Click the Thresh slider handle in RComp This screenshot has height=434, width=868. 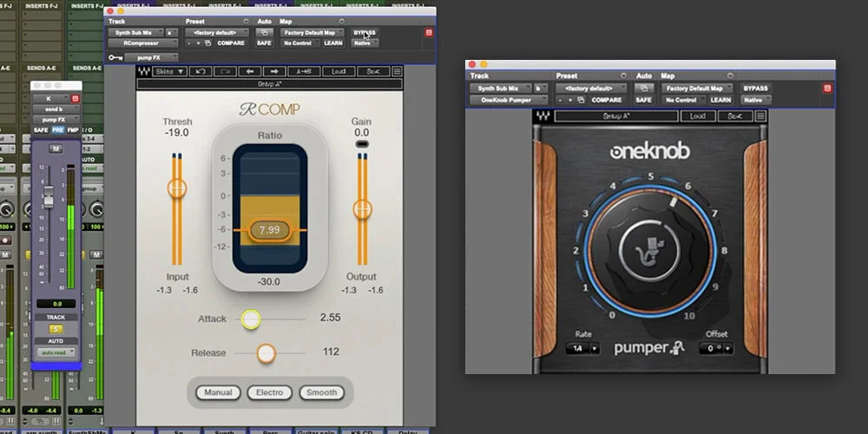tap(177, 188)
